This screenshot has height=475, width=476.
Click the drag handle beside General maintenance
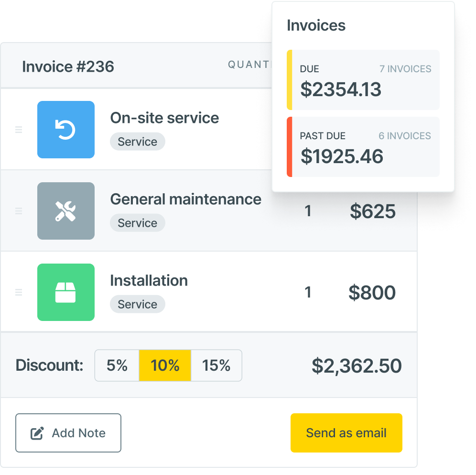pos(18,210)
